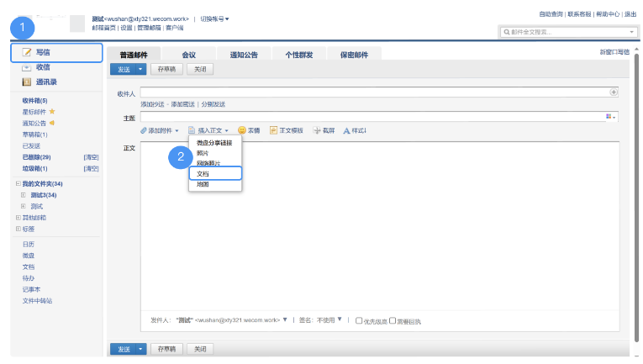Enable the 优先级高 high priority checkbox

click(359, 320)
